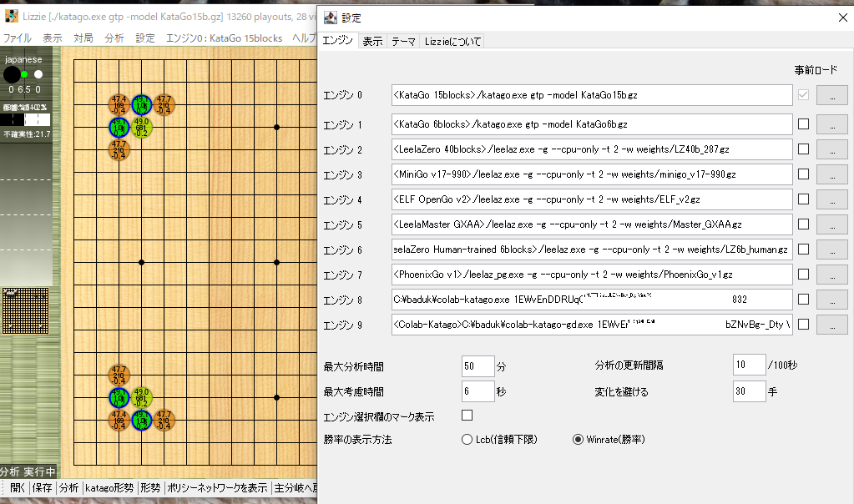Browse file for エンジン 9 with ... button
This screenshot has width=854, height=504.
(831, 325)
